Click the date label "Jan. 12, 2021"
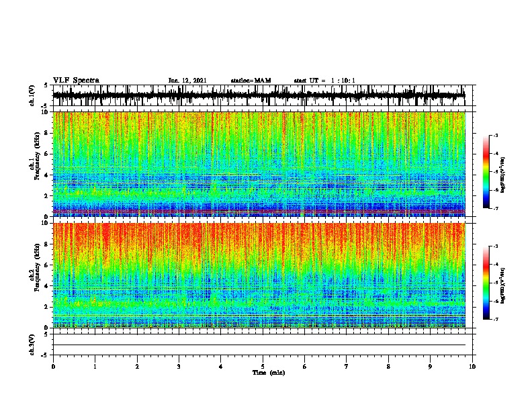The width and height of the screenshot is (532, 411). coord(187,81)
